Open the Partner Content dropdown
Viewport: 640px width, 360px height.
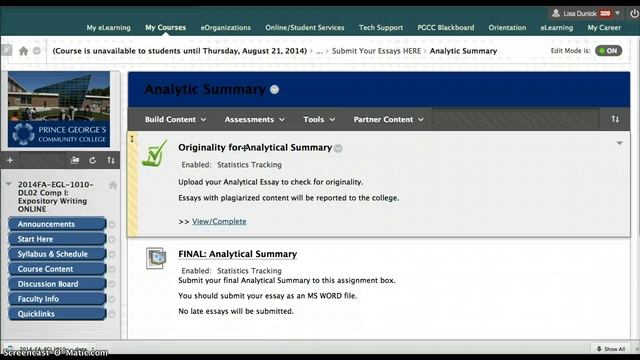click(x=388, y=119)
